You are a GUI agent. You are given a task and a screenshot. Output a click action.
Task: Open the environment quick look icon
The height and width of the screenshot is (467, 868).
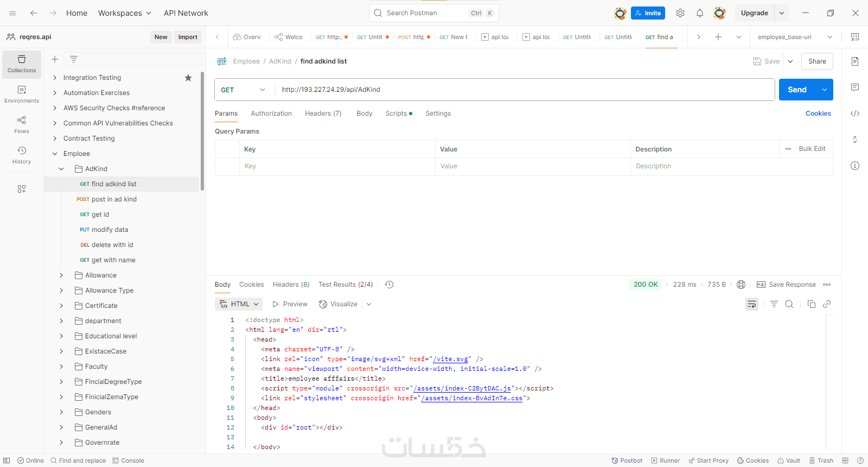point(855,37)
